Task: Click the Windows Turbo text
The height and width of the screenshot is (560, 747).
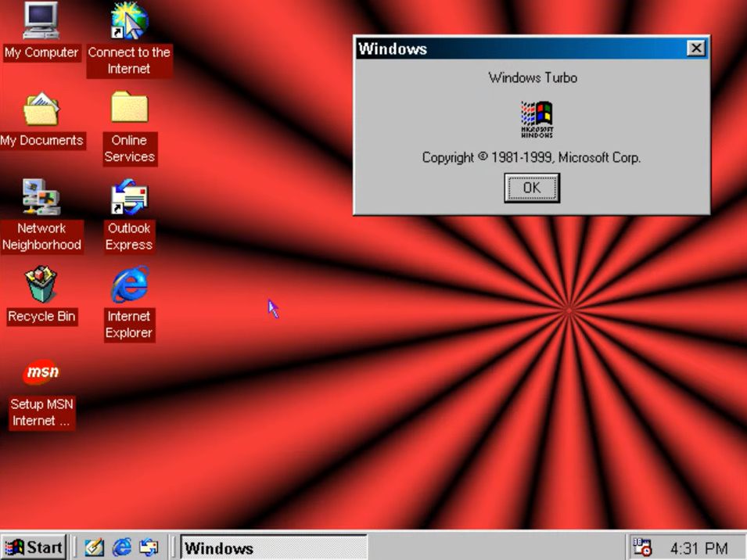Action: coord(533,77)
